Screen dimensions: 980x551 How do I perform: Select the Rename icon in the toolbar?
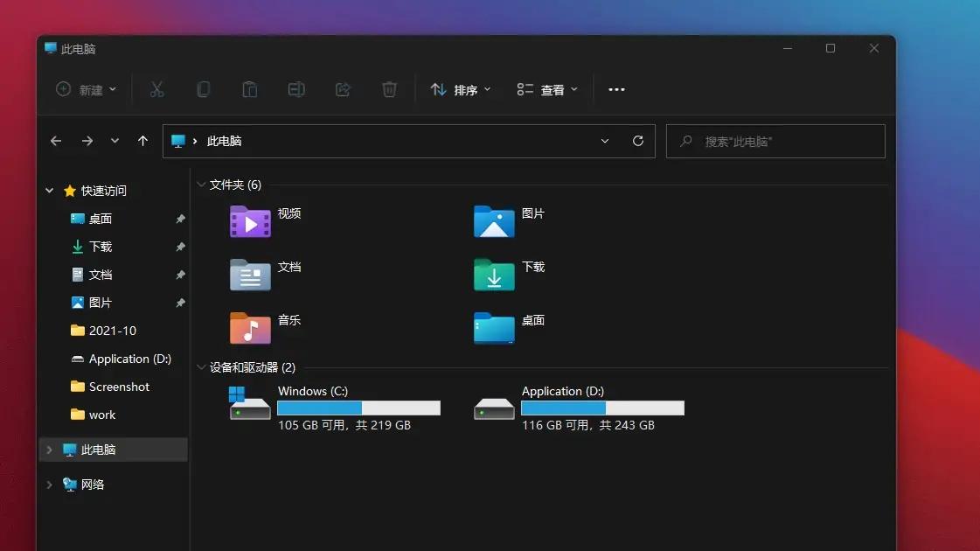click(295, 89)
